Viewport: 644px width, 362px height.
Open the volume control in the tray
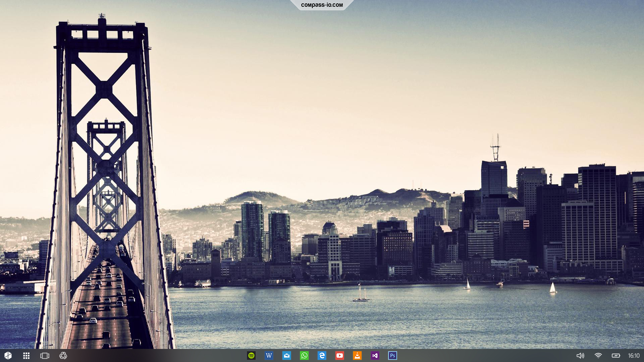[x=580, y=356]
